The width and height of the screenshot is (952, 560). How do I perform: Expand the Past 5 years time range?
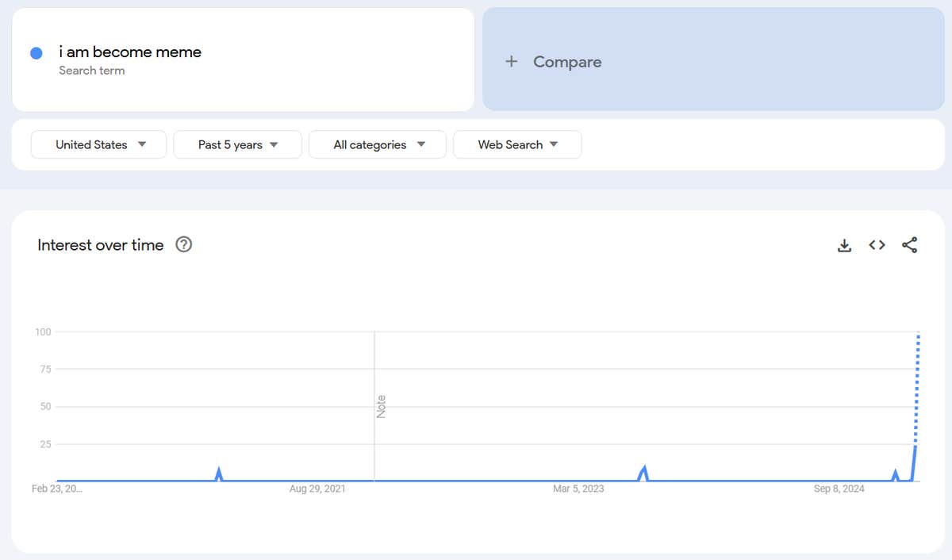237,144
